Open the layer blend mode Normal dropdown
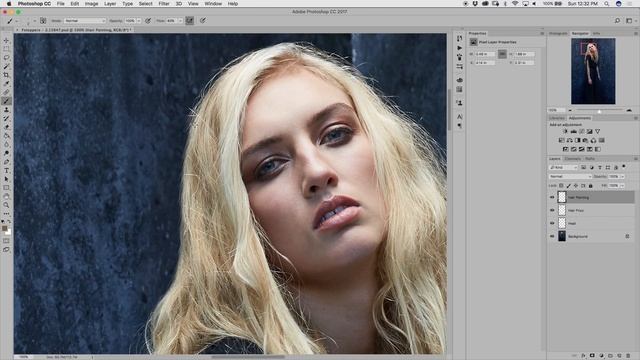This screenshot has height=360, width=640. coord(570,177)
